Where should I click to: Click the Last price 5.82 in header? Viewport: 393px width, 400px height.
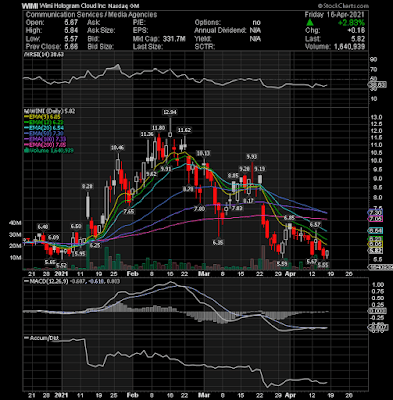[x=358, y=39]
